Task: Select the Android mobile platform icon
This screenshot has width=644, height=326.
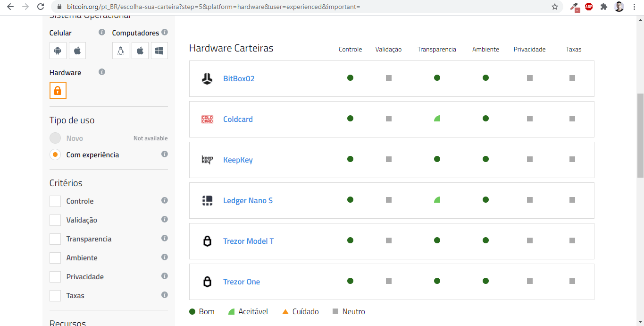Action: pos(58,51)
